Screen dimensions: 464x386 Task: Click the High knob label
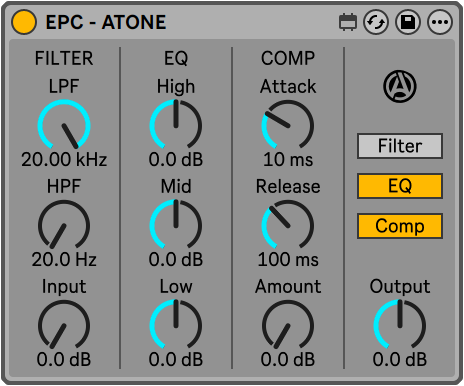[x=176, y=87]
